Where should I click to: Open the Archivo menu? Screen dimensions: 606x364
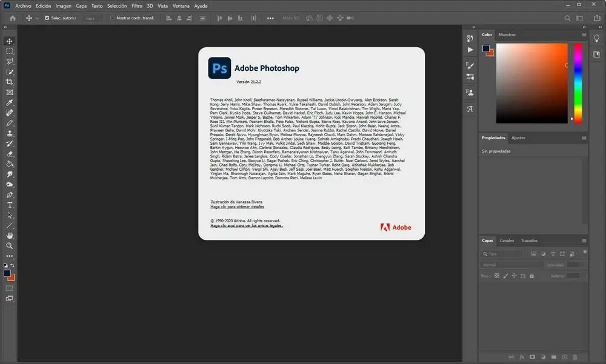click(23, 6)
